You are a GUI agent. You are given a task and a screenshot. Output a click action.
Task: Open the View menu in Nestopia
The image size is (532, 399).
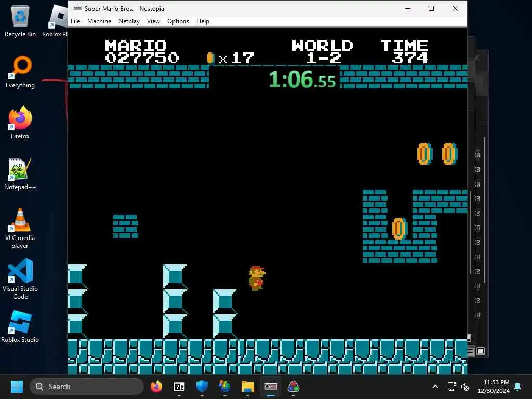pyautogui.click(x=153, y=21)
